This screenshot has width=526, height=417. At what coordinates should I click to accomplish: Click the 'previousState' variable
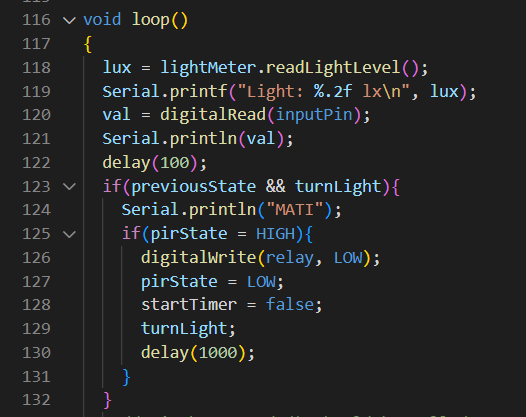[x=194, y=187]
